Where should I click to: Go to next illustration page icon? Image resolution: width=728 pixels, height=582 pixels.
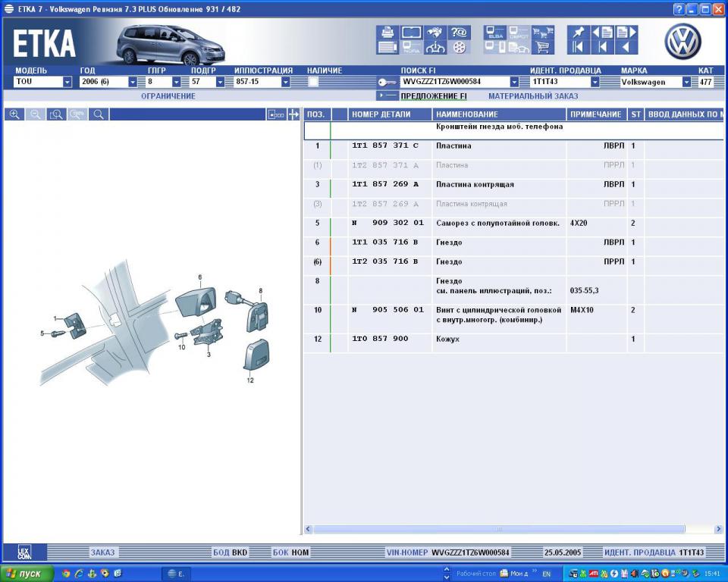point(626,33)
